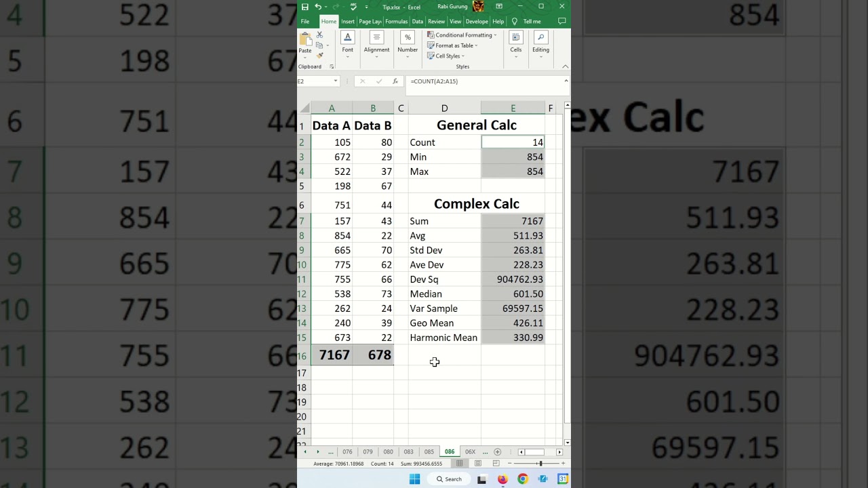Switch to the Page Layout tab
868x488 pixels.
370,22
